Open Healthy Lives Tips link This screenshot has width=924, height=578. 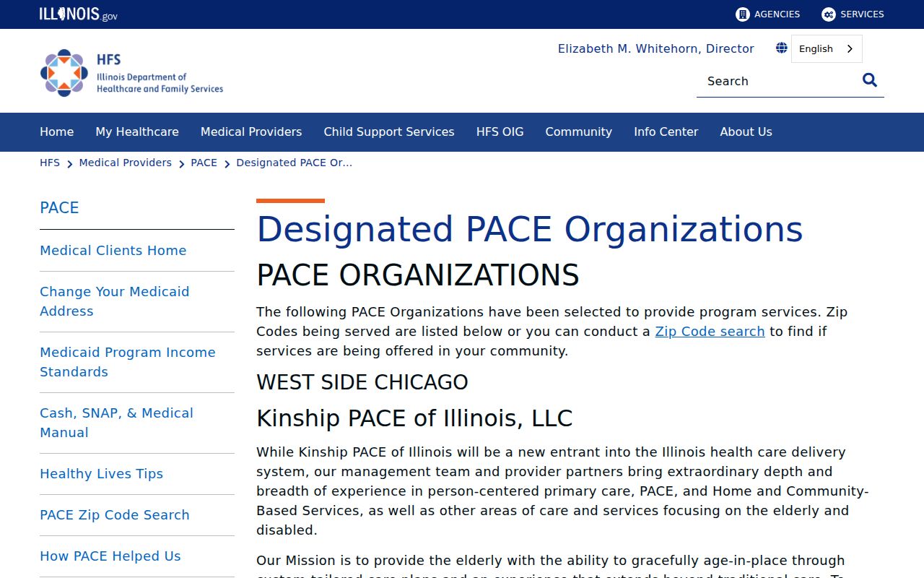pyautogui.click(x=102, y=474)
